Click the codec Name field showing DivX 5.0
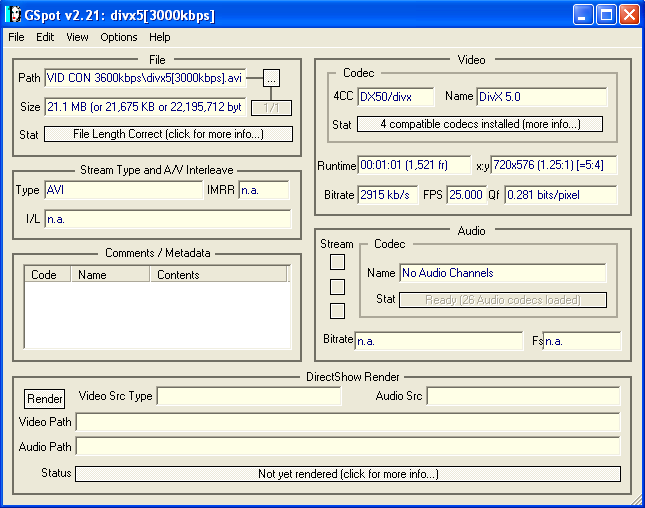645x508 pixels. click(542, 97)
